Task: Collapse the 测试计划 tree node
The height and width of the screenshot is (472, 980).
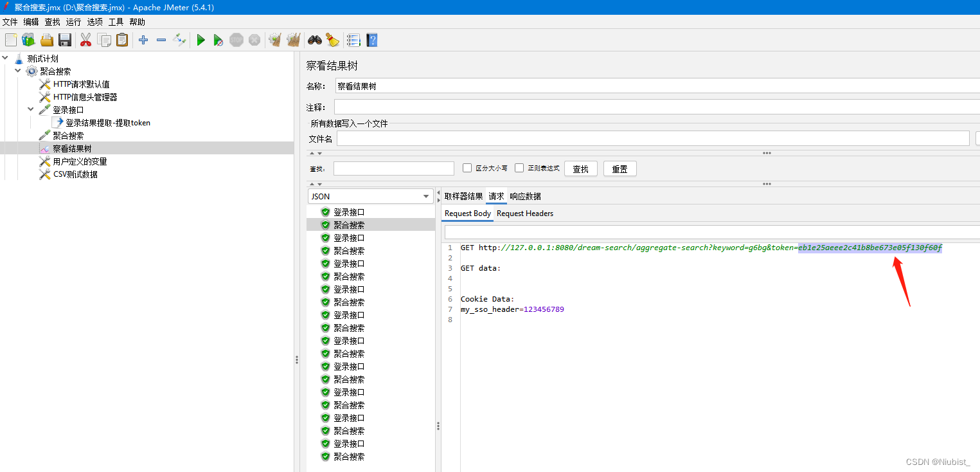Action: click(5, 58)
